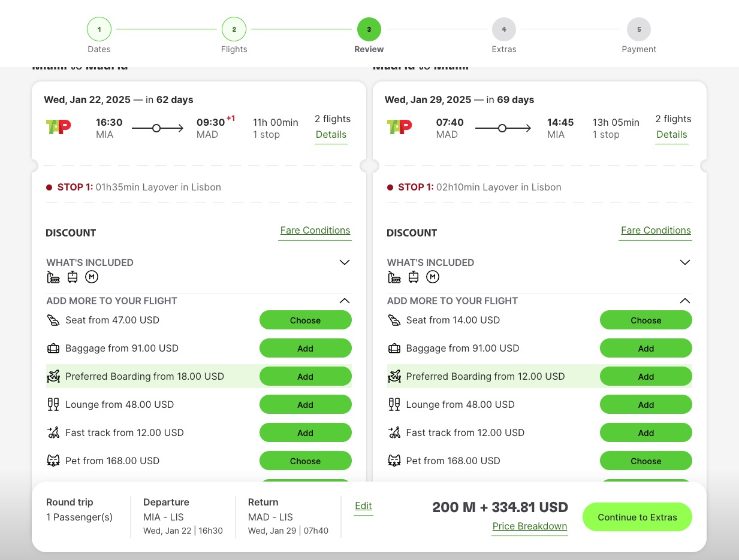Click the Extras step in the progress bar
Screen dimensions: 739x560
504,29
